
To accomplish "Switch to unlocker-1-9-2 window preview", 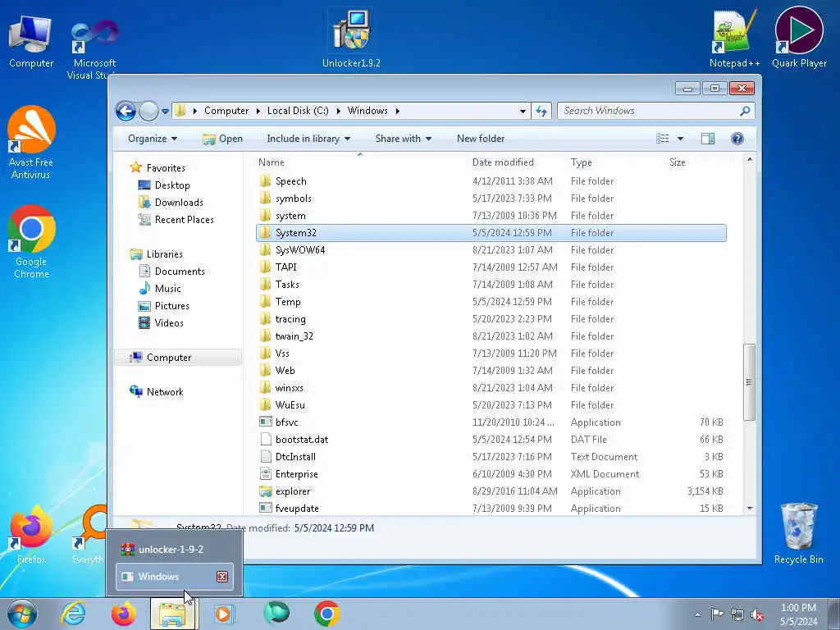I will coord(174,549).
